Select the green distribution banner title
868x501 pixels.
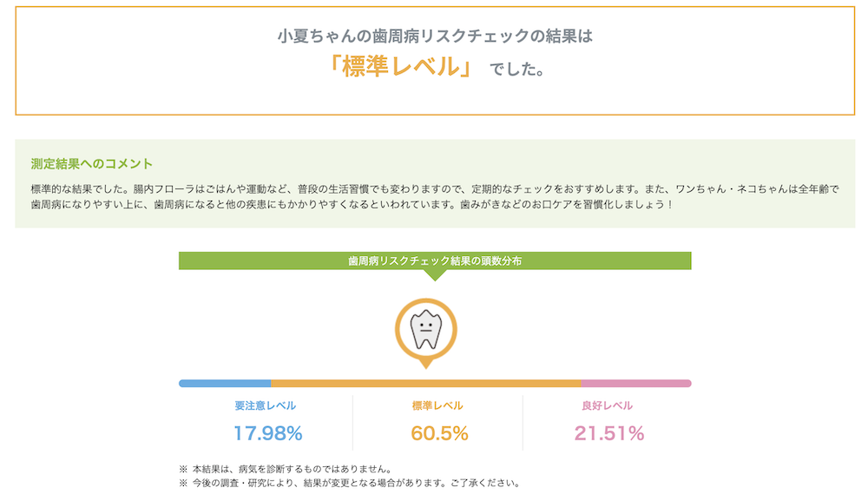click(x=435, y=260)
